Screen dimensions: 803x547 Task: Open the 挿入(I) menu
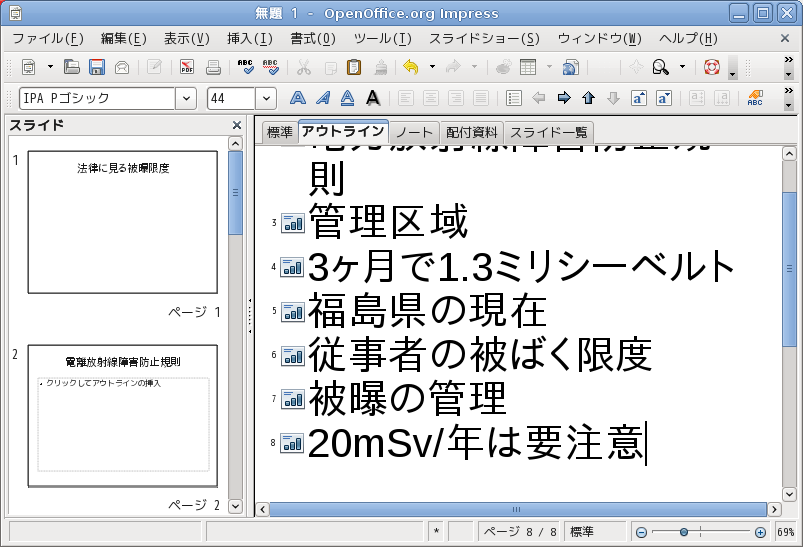tap(249, 39)
